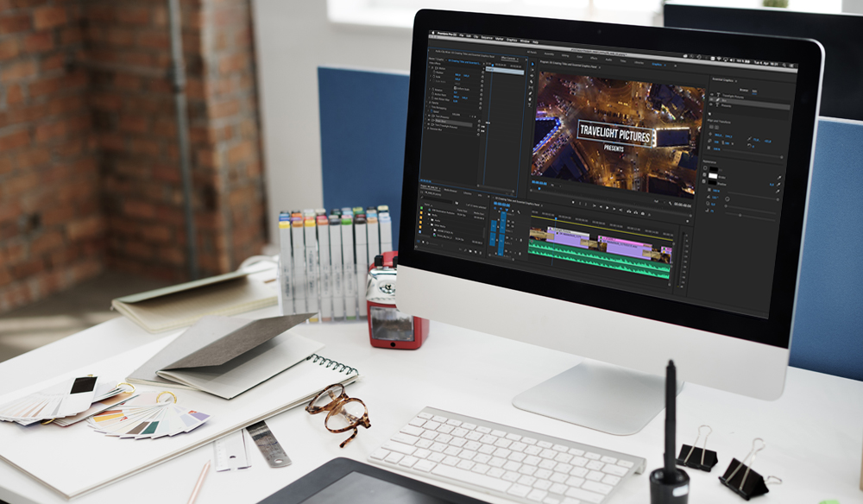
Task: Select the Export Frame camera icon
Action: tap(643, 211)
